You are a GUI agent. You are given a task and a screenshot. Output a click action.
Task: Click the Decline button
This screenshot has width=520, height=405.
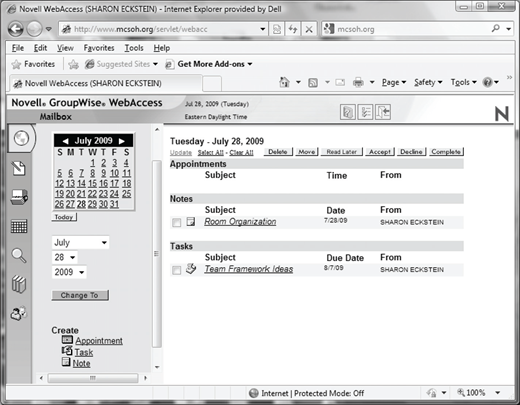411,152
